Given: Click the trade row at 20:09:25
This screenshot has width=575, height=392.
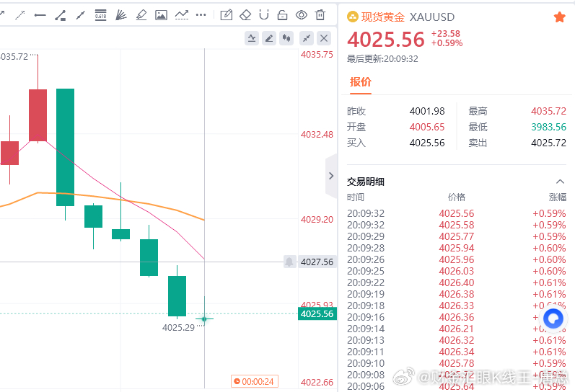Looking at the screenshot, I should [457, 271].
